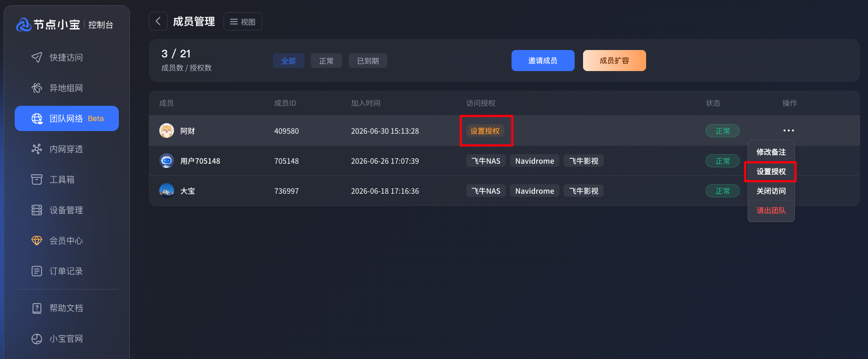Viewport: 868px width, 359px height.
Task: Open 会员中心 diamond icon
Action: point(37,241)
